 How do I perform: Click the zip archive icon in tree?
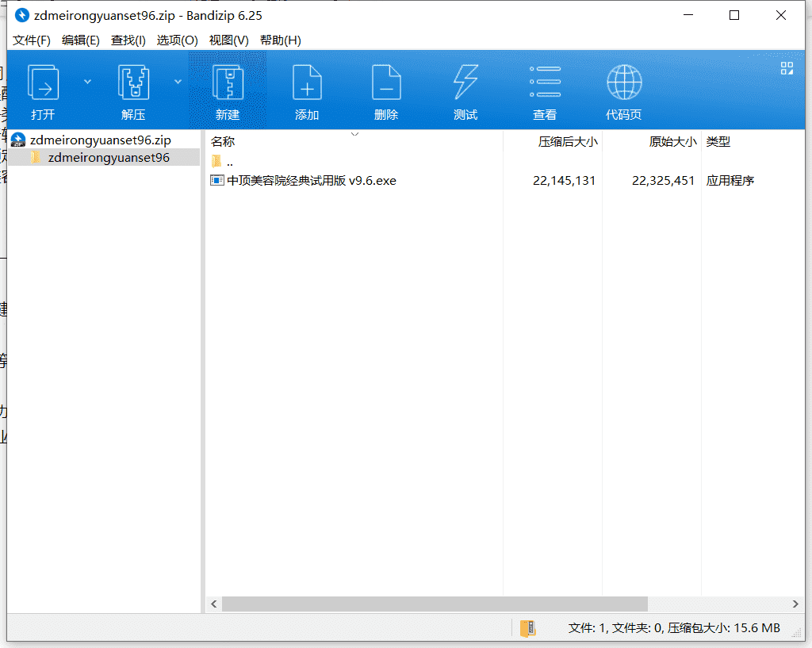(18, 140)
